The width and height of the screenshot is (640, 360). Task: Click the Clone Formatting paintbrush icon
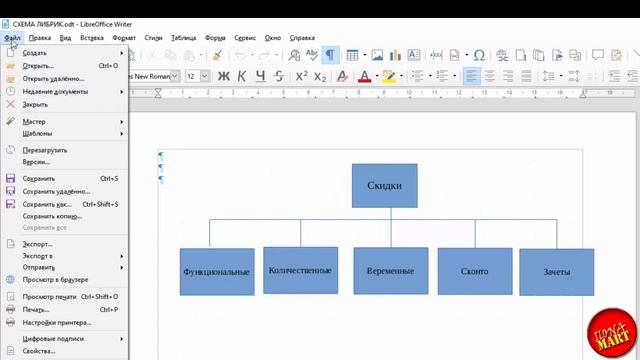coord(218,55)
